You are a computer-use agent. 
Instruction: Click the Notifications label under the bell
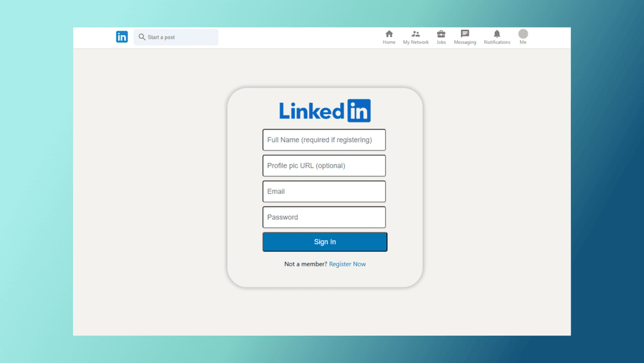point(497,42)
